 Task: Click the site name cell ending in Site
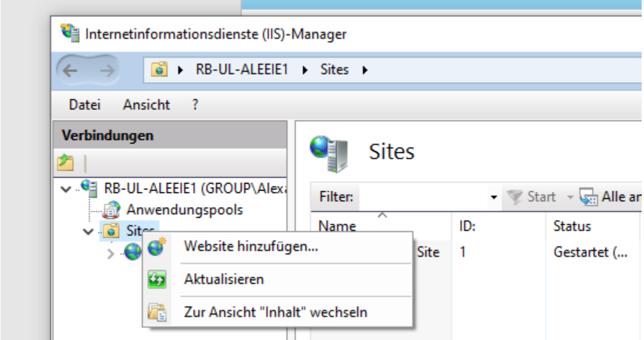[428, 252]
